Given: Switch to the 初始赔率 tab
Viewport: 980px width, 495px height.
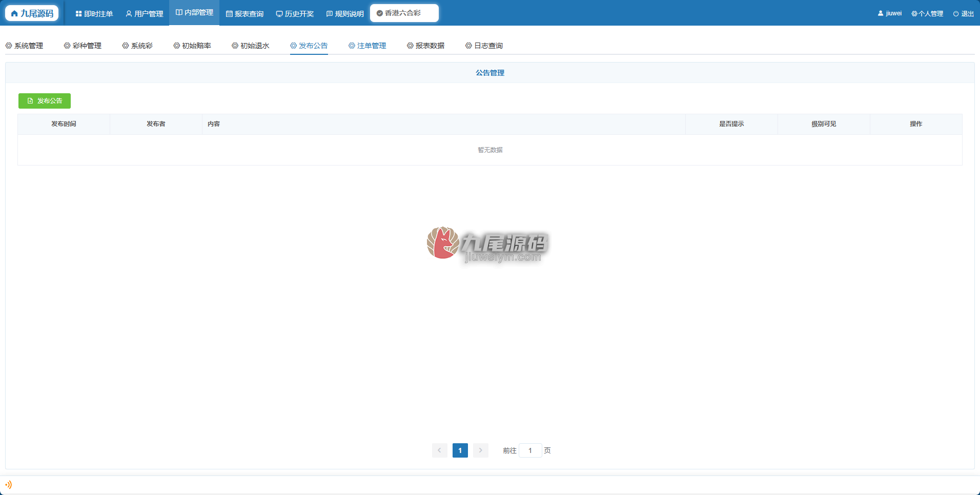Looking at the screenshot, I should click(192, 46).
